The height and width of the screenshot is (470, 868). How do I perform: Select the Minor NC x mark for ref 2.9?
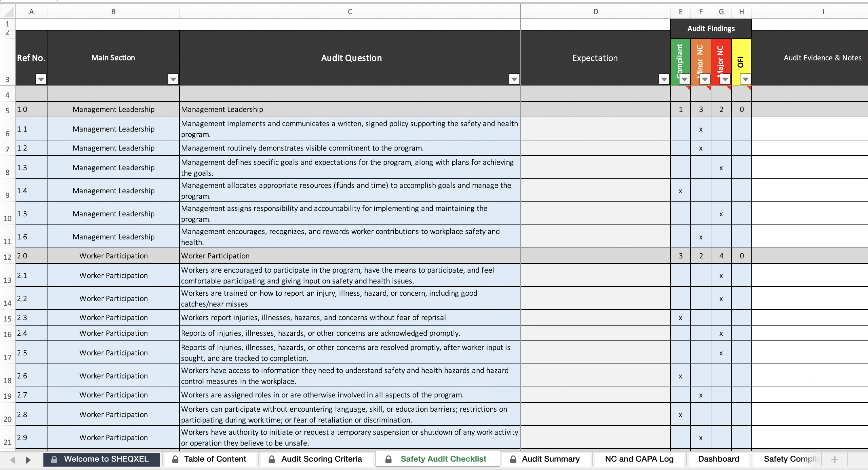(x=701, y=438)
